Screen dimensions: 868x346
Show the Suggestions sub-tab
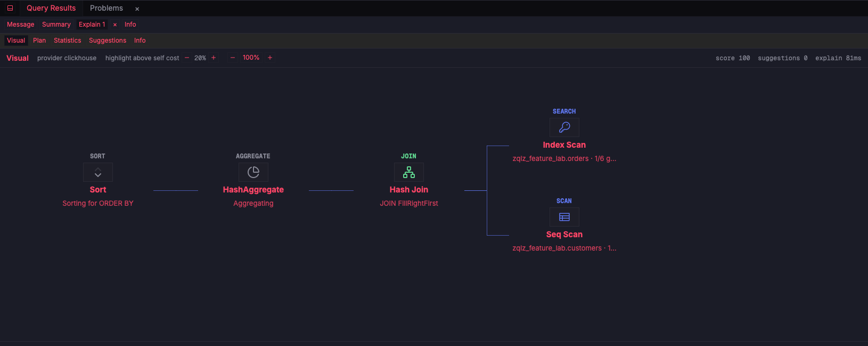pyautogui.click(x=108, y=41)
